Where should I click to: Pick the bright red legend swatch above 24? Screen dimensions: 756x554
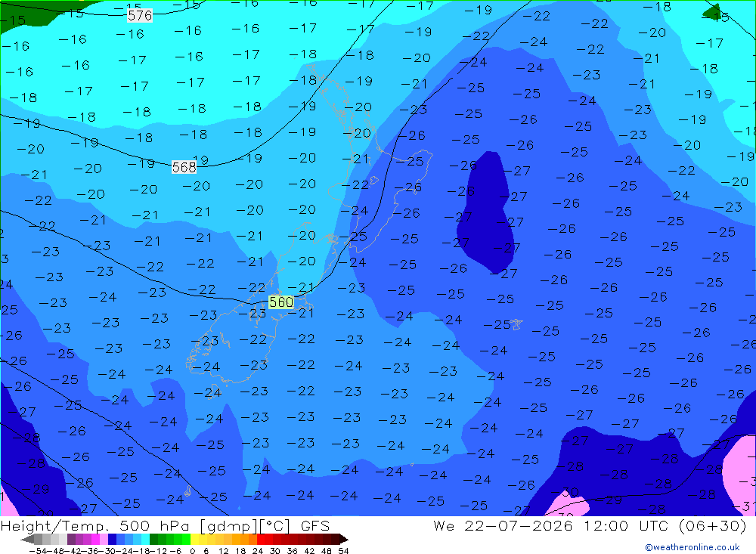tap(261, 540)
